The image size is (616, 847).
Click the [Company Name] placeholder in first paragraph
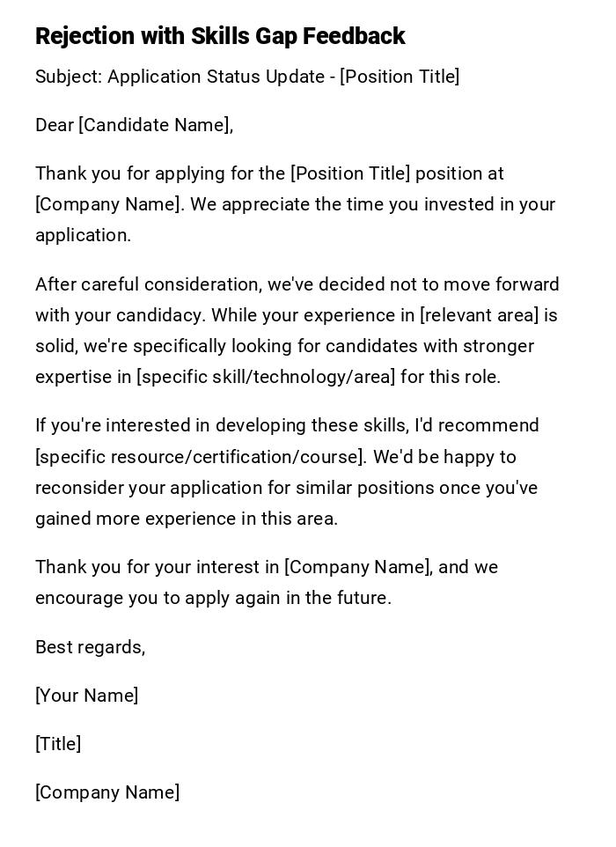tap(109, 204)
